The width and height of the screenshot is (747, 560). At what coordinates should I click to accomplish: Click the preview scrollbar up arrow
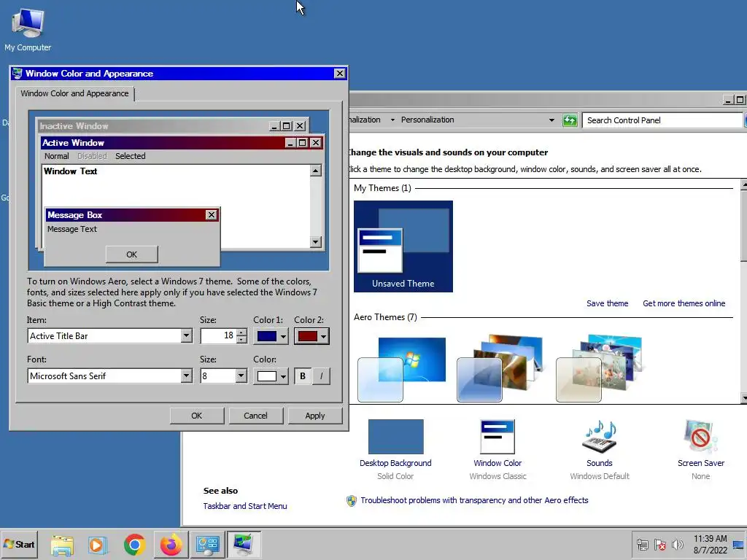315,171
